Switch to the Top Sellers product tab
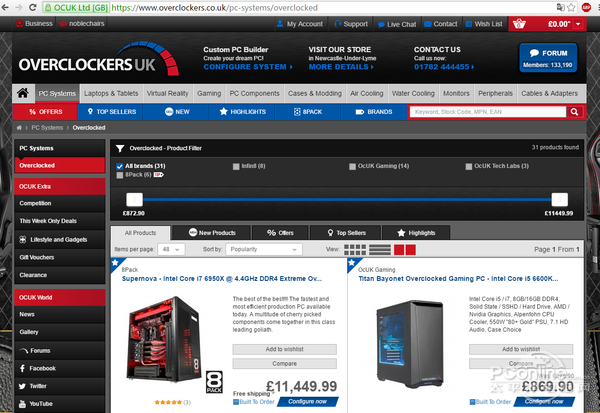Image resolution: width=600 pixels, height=413 pixels. [x=346, y=232]
